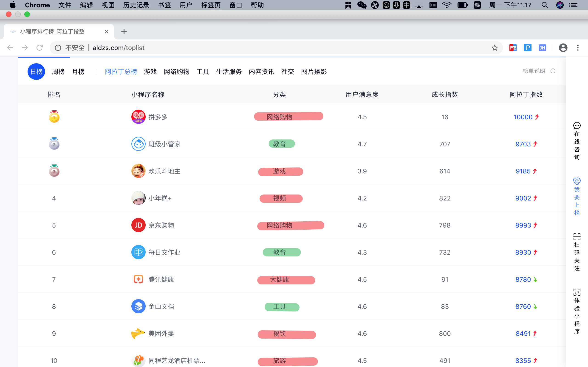588x367 pixels.
Task: Switch to the 周榜 weekly ranking
Action: tap(58, 72)
